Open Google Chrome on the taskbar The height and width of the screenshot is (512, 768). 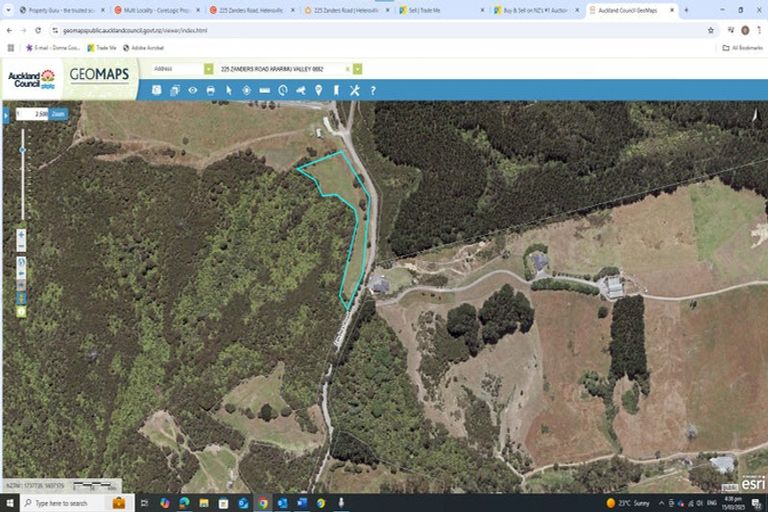263,503
